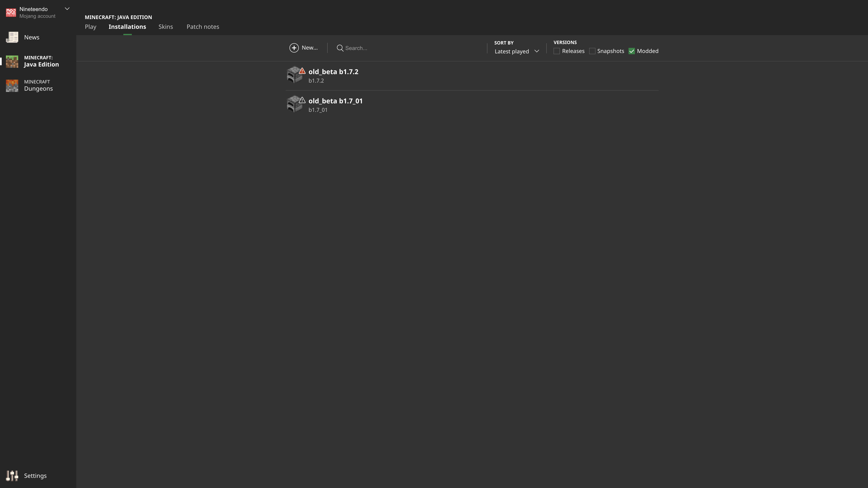
Task: Click the white warning icon on b1.7_01
Action: point(302,100)
